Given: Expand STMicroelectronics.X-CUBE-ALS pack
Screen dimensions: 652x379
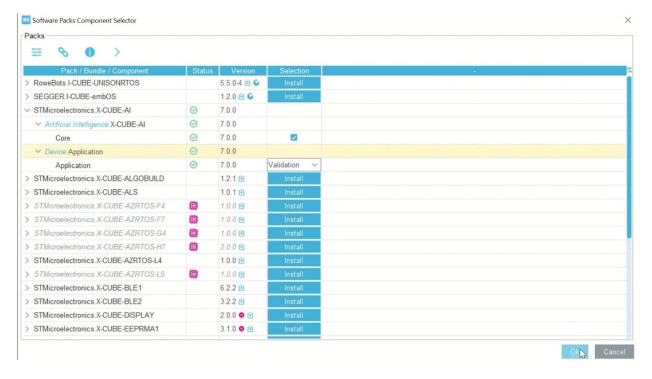Looking at the screenshot, I should tap(27, 192).
